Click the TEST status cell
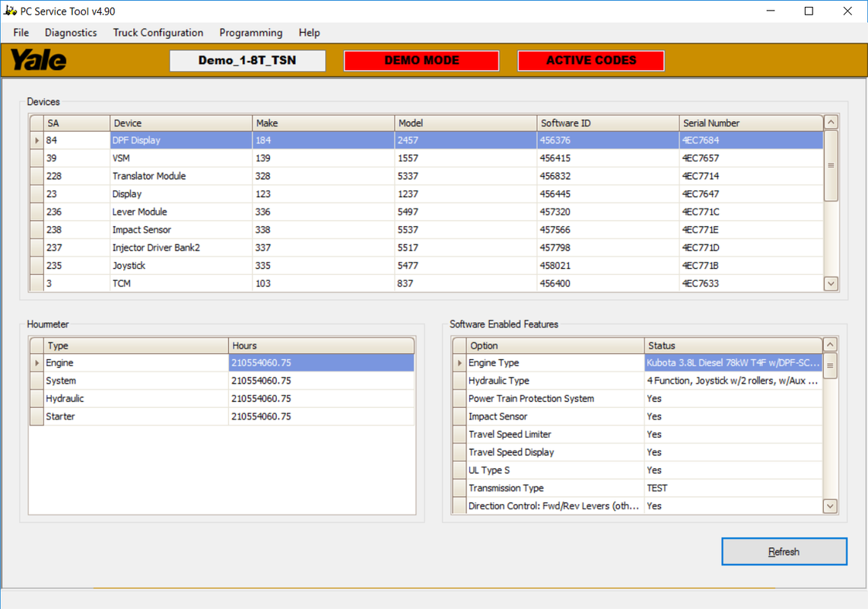 tap(733, 488)
